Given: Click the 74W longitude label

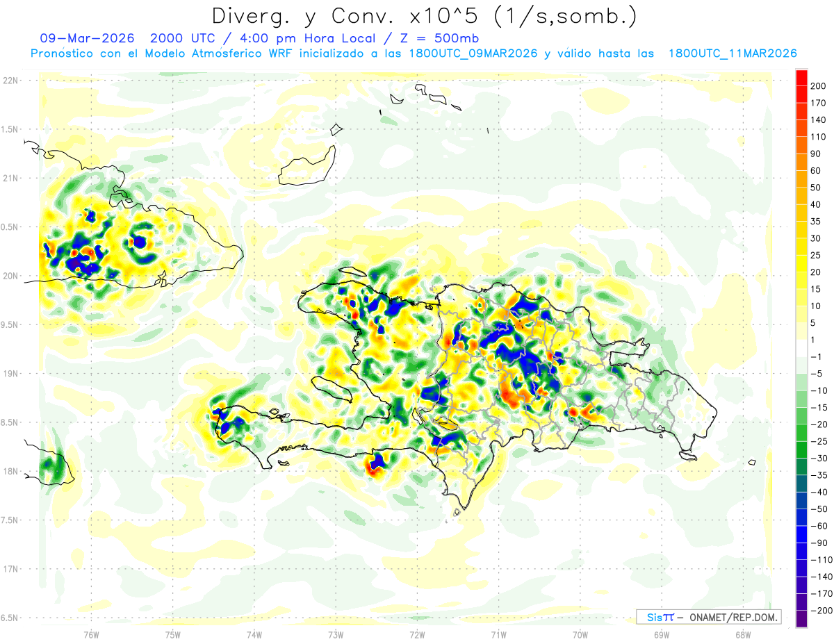Looking at the screenshot, I should pyautogui.click(x=254, y=634).
